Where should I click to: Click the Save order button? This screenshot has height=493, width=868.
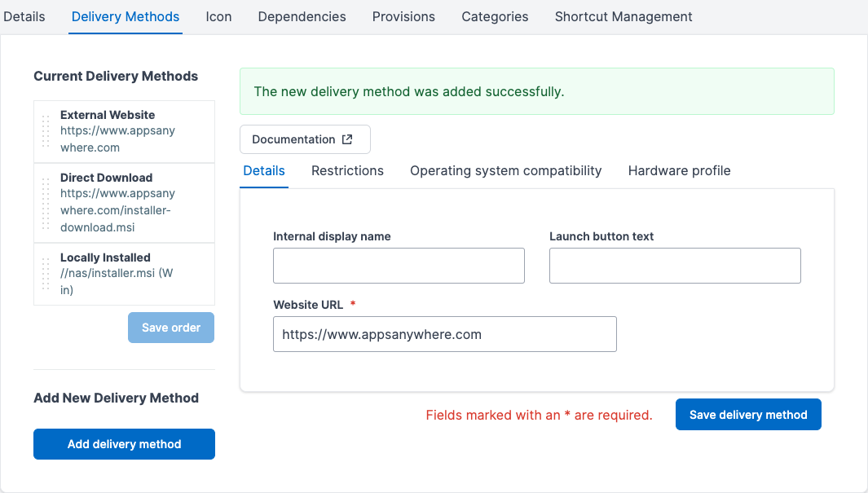pyautogui.click(x=171, y=328)
